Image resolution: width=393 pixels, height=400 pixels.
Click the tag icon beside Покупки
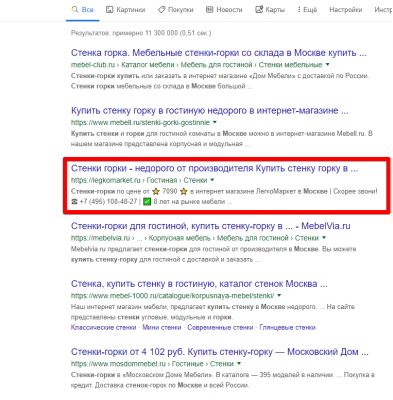point(161,10)
